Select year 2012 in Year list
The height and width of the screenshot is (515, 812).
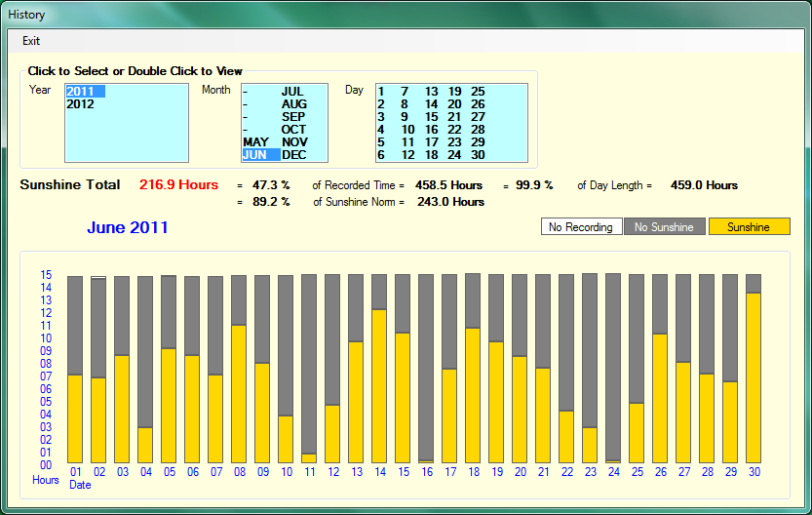pos(81,104)
